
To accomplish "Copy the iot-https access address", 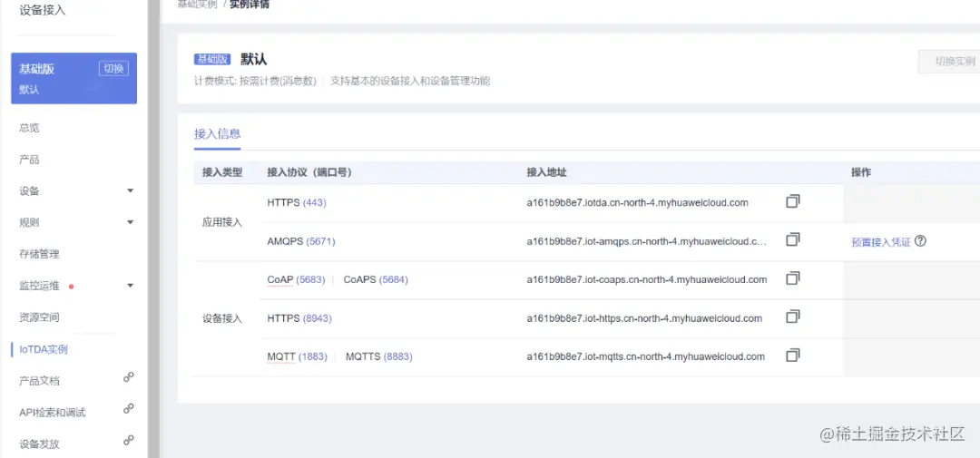I will (792, 317).
